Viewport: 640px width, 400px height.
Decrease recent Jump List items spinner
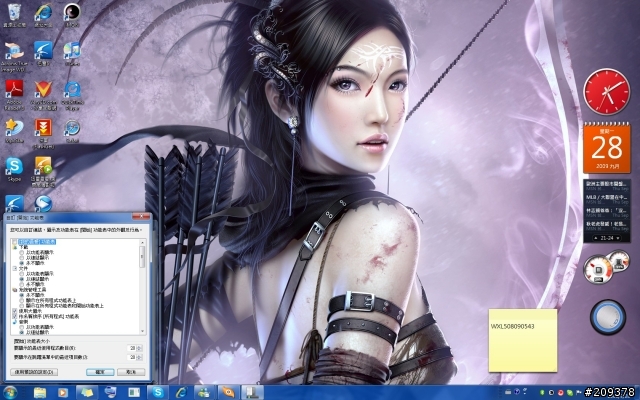pos(140,359)
